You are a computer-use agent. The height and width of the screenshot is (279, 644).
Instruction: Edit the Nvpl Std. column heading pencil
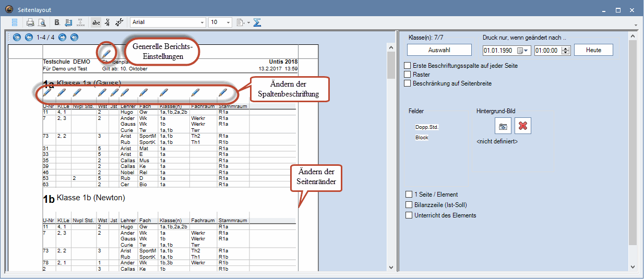tap(77, 93)
